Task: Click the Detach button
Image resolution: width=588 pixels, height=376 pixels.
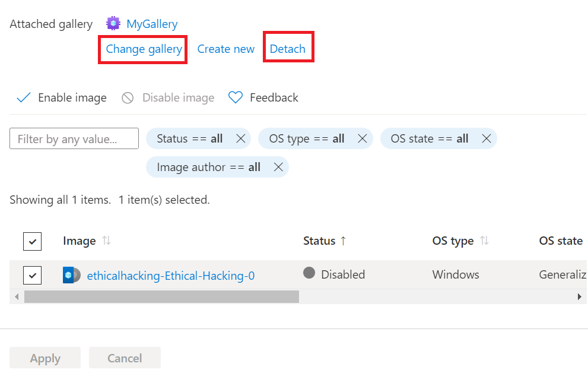Action: [288, 49]
